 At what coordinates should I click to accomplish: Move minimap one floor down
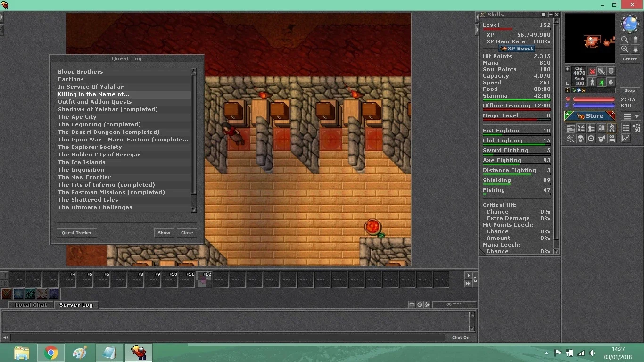click(x=636, y=49)
